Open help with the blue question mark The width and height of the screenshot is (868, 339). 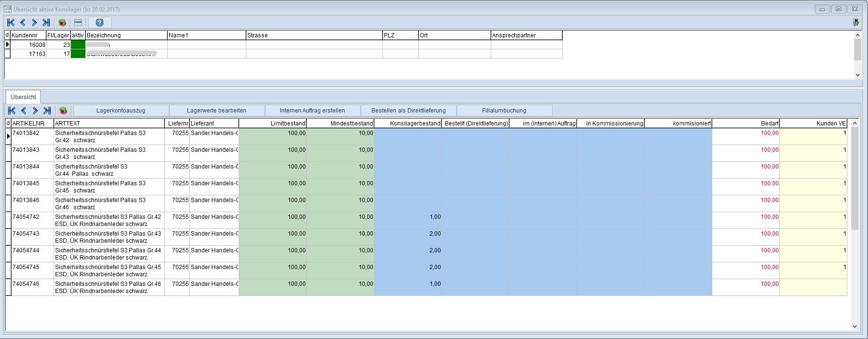point(99,23)
